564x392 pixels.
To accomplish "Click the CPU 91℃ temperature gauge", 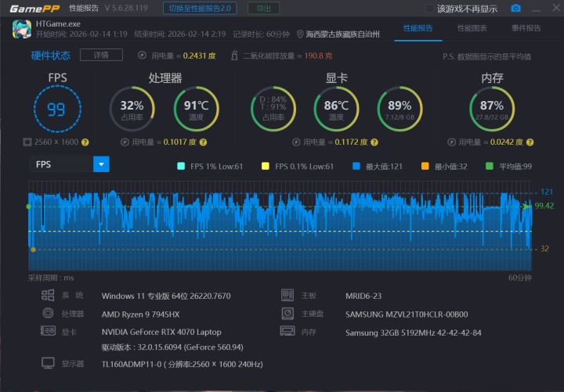I will coord(196,109).
